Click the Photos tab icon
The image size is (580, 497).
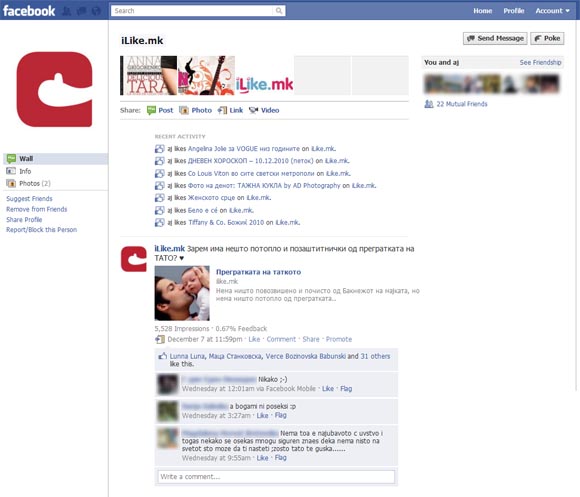tap(11, 183)
